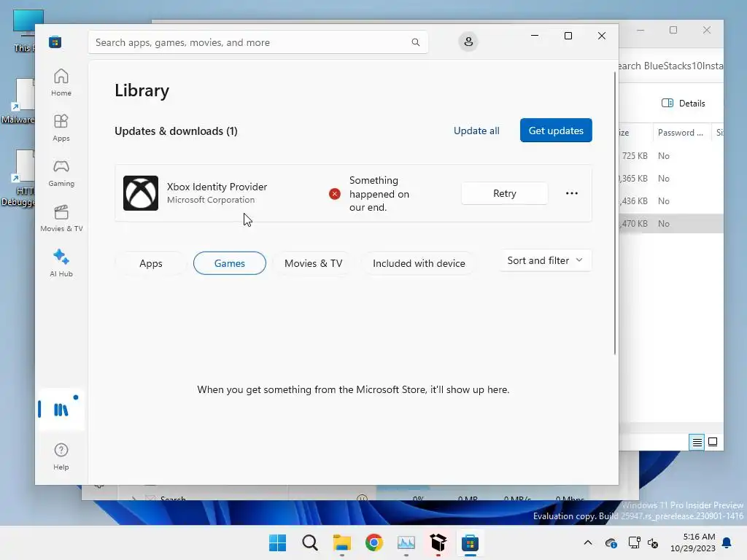Screen dimensions: 747x560
Task: Show hidden system tray icons
Action: 588,542
